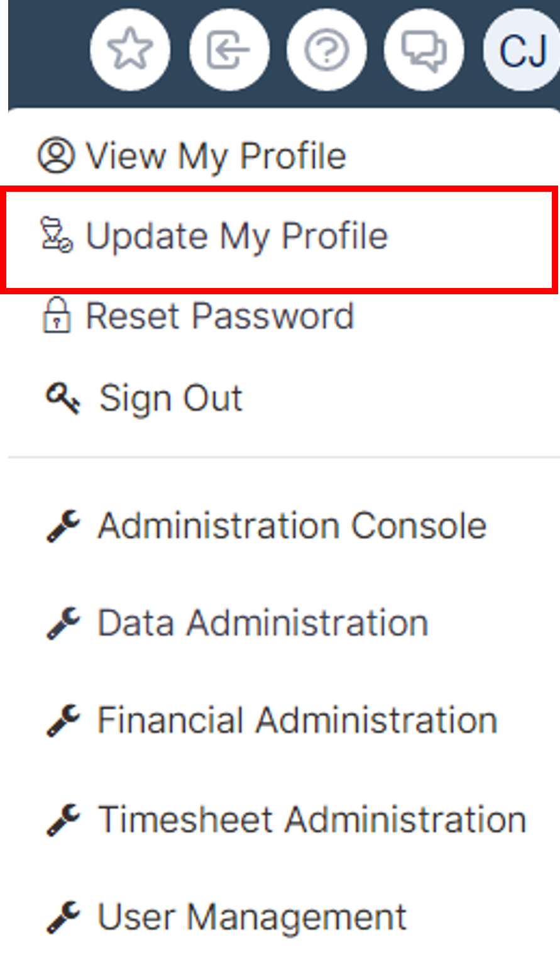Click the padlock icon beside Reset Password
The image size is (560, 969).
point(57,315)
